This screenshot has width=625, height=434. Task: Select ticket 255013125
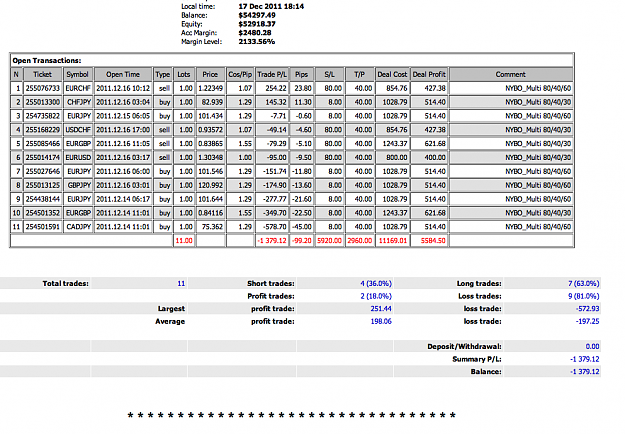[43, 185]
